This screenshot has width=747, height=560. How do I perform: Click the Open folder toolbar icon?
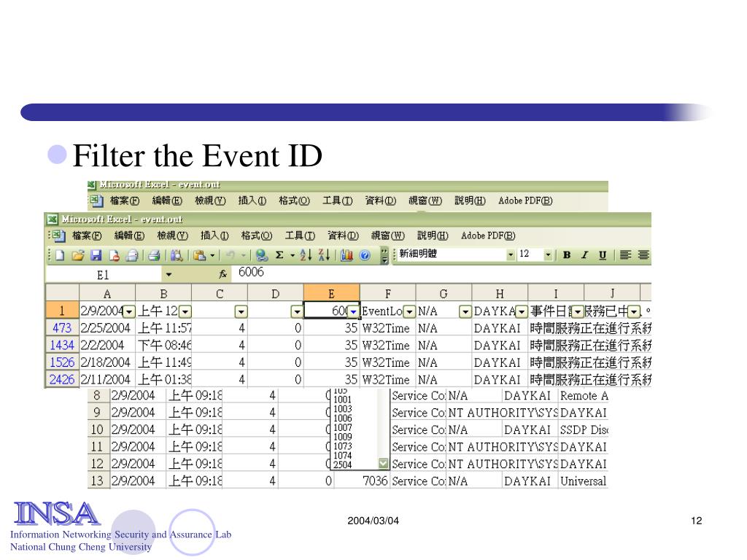(x=77, y=255)
